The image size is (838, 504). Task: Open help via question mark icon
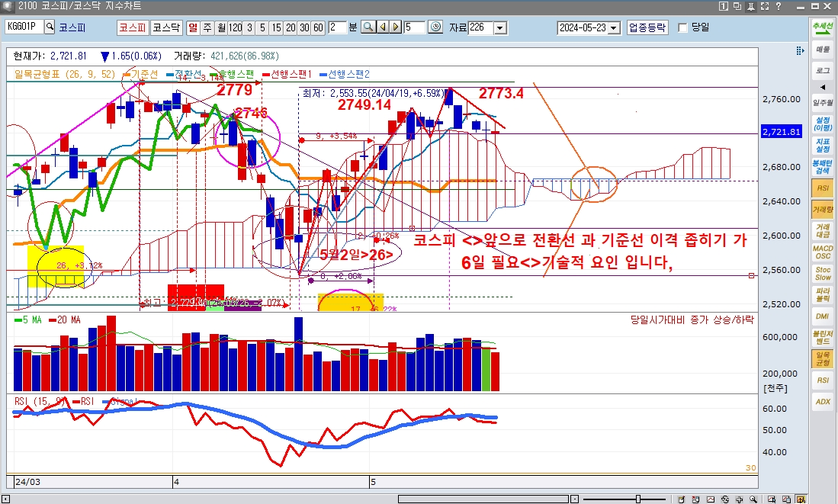(x=779, y=6)
